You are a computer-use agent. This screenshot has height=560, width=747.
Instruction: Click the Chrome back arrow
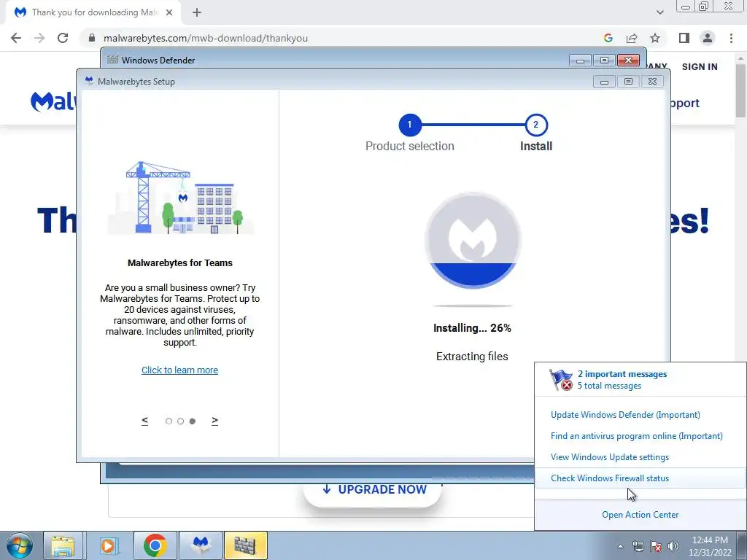[x=16, y=38]
